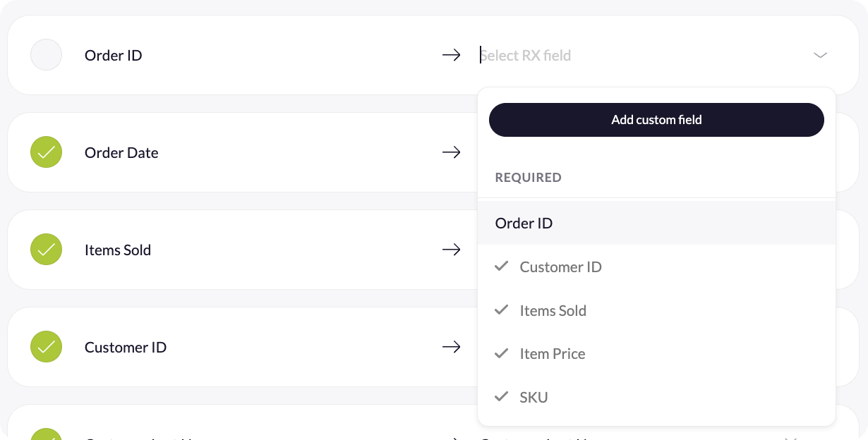Toggle the green check for Order Date
This screenshot has width=868, height=440.
(47, 152)
